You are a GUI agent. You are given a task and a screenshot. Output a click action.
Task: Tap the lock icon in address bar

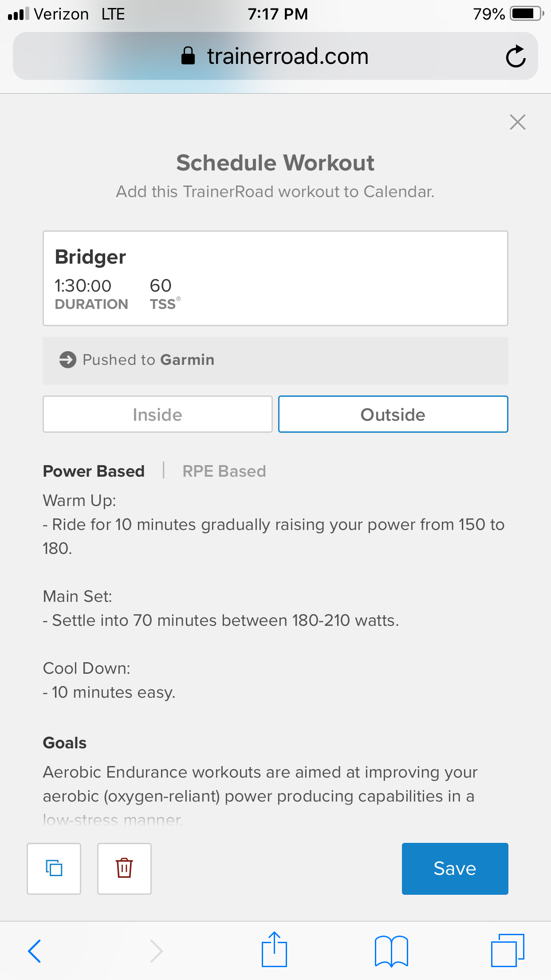(x=188, y=56)
